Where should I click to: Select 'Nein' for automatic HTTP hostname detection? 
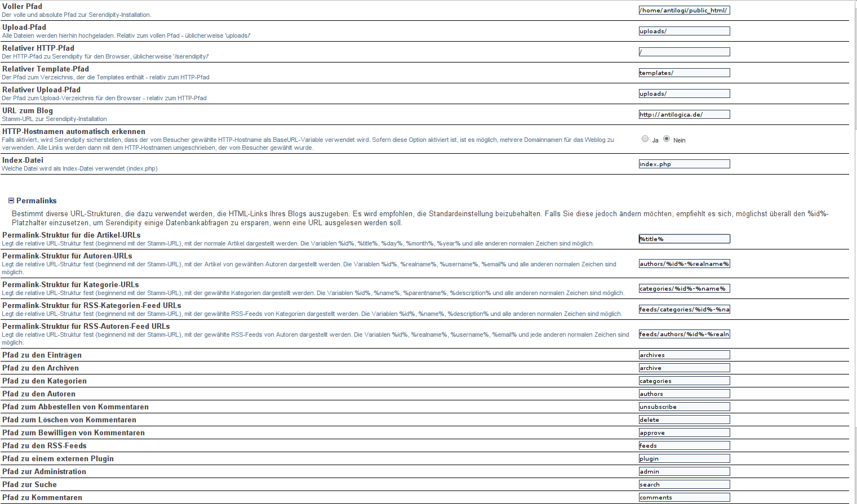[x=667, y=139]
